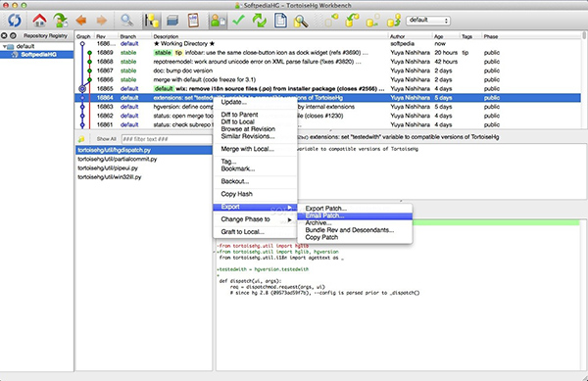Open the synchronize view green arrows icon
This screenshot has height=381, width=588.
click(259, 21)
